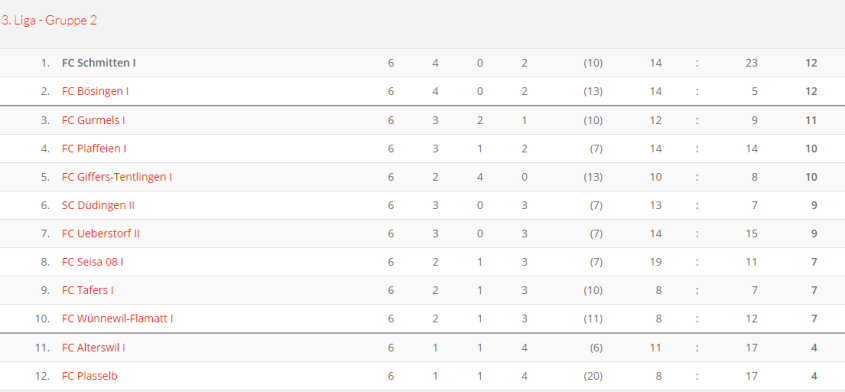Screen dimensions: 845x392
Task: Click FC Schmitten I's 23 goals conceded
Action: [x=751, y=63]
